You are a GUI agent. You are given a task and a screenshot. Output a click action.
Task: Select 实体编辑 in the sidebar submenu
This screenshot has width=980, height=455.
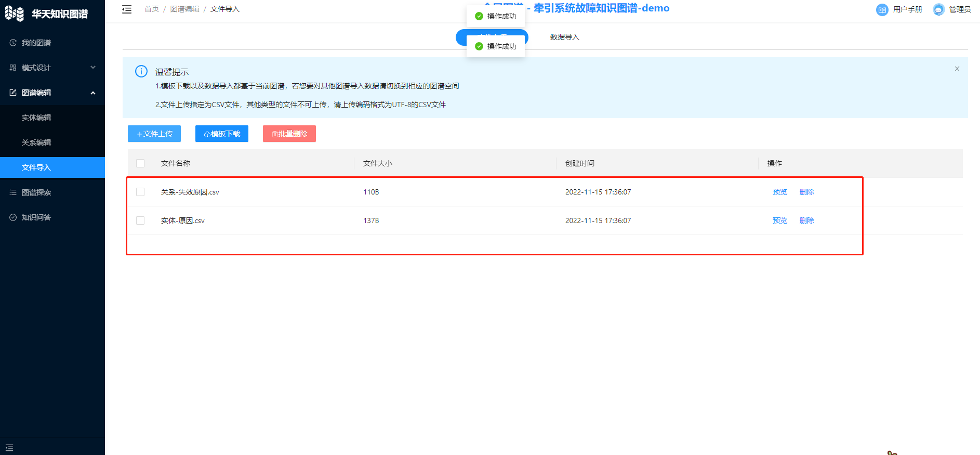tap(36, 118)
